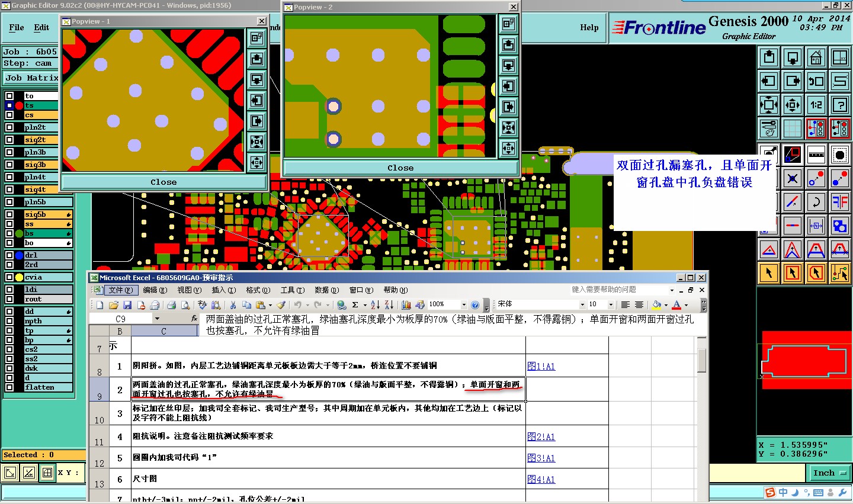Toggle checkbox for layer pln2t
Screen dimensions: 853x504
pos(9,127)
